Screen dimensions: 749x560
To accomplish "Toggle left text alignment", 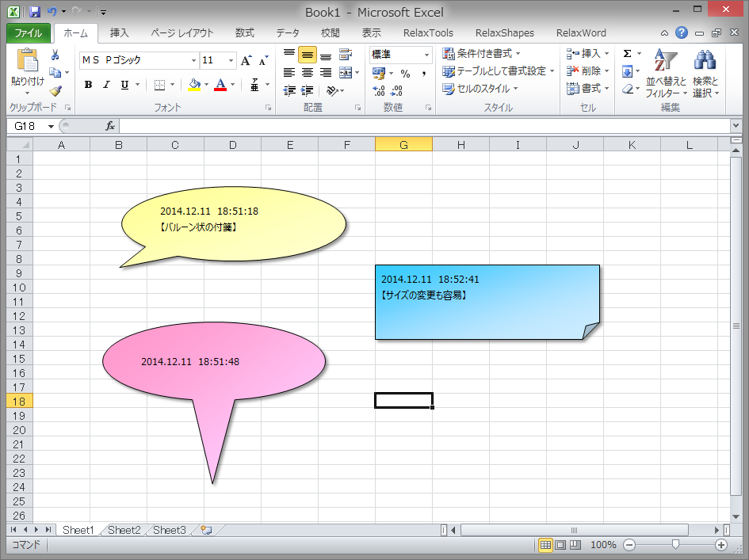I will 289,73.
